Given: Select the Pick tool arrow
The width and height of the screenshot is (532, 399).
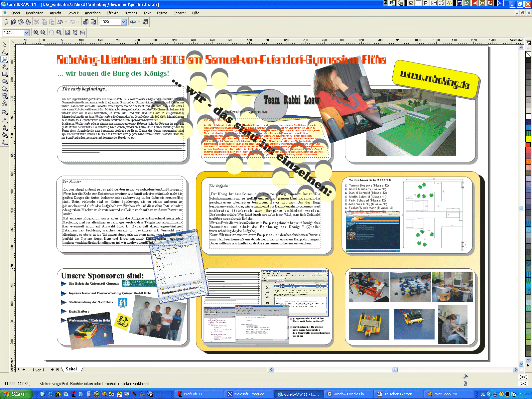Looking at the screenshot, I should [x=4, y=45].
